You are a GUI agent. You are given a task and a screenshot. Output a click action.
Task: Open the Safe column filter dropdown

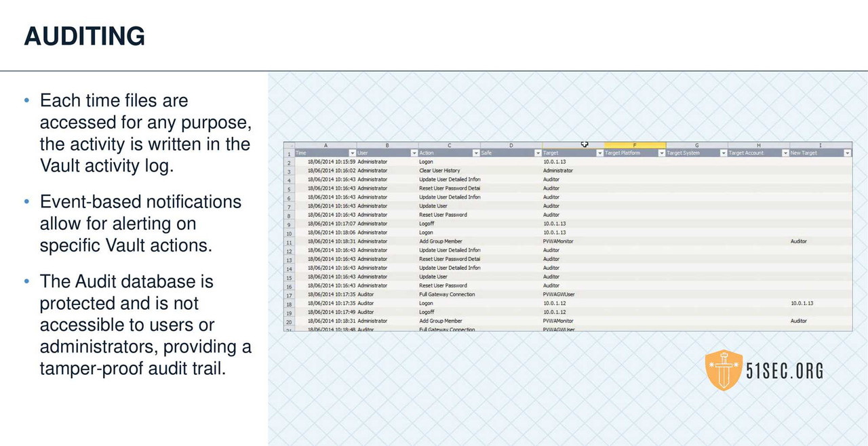tap(538, 153)
